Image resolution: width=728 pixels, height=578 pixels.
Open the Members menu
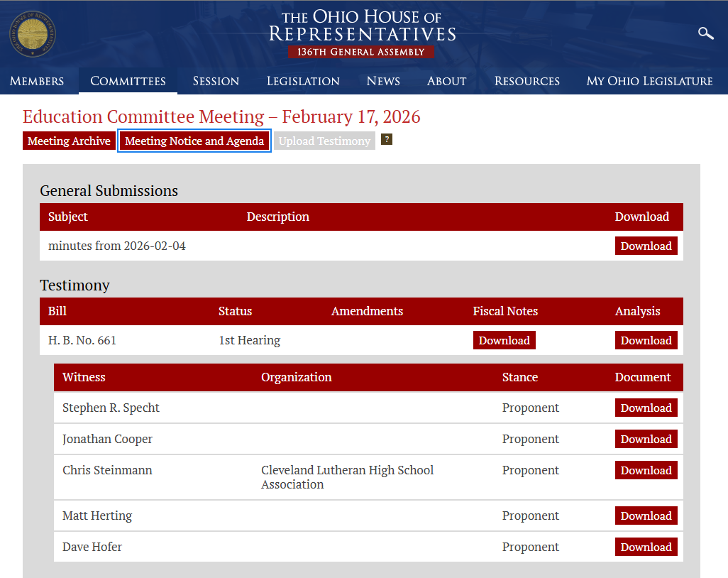[x=37, y=81]
